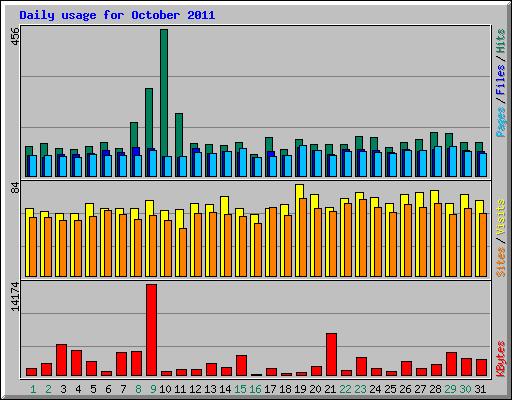Click the tallest green Hits bar for day 10
This screenshot has width=512, height=400.
coord(164,93)
